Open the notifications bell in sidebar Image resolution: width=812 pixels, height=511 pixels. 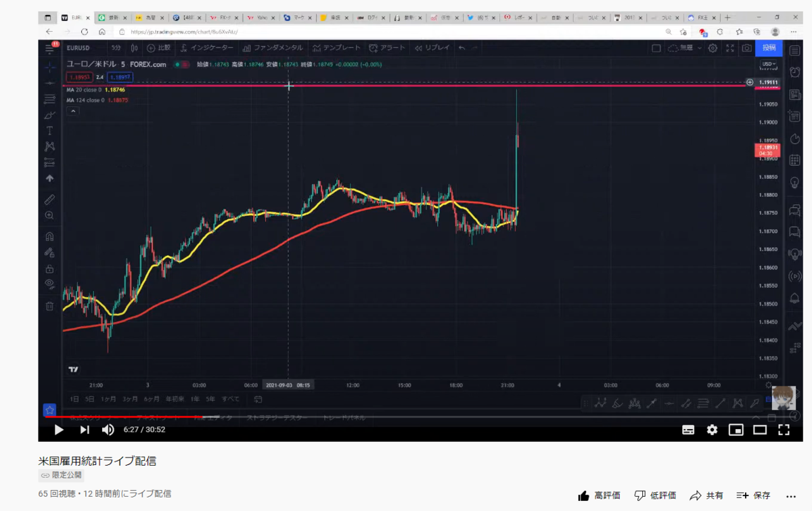coord(795,298)
